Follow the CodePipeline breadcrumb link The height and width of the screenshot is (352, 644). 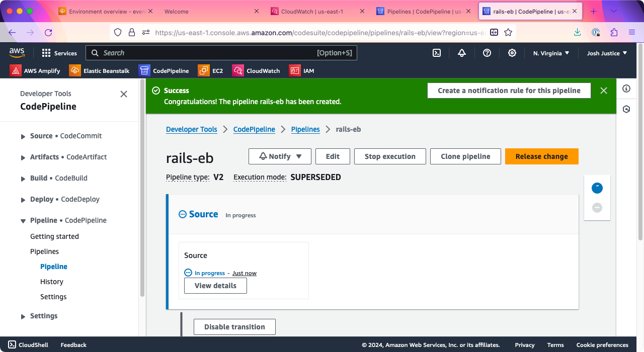coord(254,129)
